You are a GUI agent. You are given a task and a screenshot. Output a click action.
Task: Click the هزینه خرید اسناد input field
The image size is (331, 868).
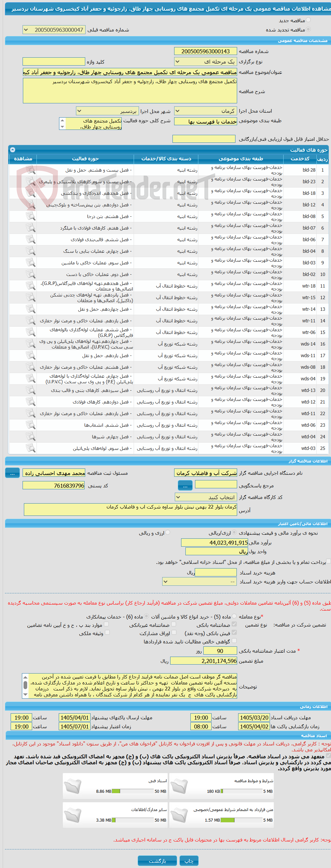(216, 572)
